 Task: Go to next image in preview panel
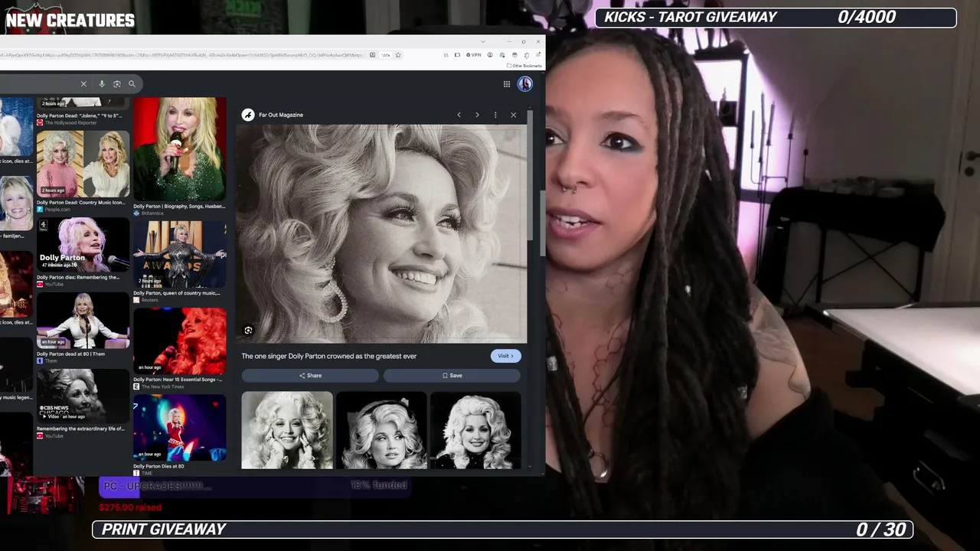[x=477, y=115]
